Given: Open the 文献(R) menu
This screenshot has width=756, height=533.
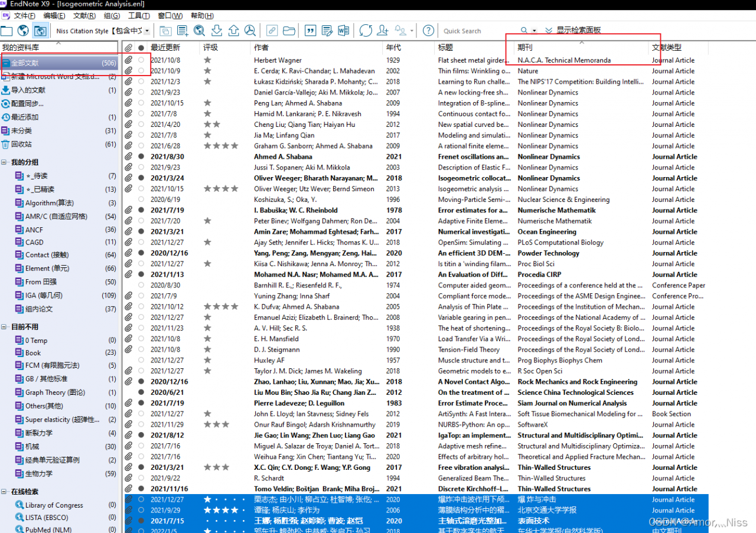Looking at the screenshot, I should [84, 15].
